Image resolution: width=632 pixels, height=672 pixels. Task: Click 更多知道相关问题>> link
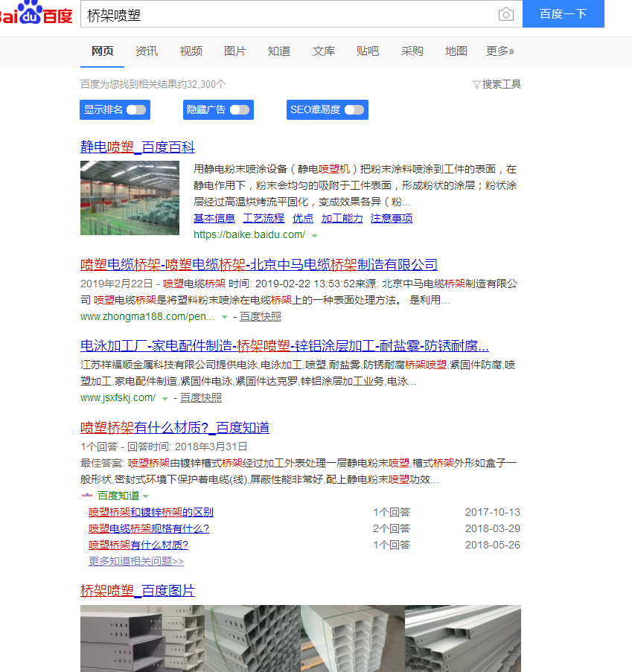136,561
